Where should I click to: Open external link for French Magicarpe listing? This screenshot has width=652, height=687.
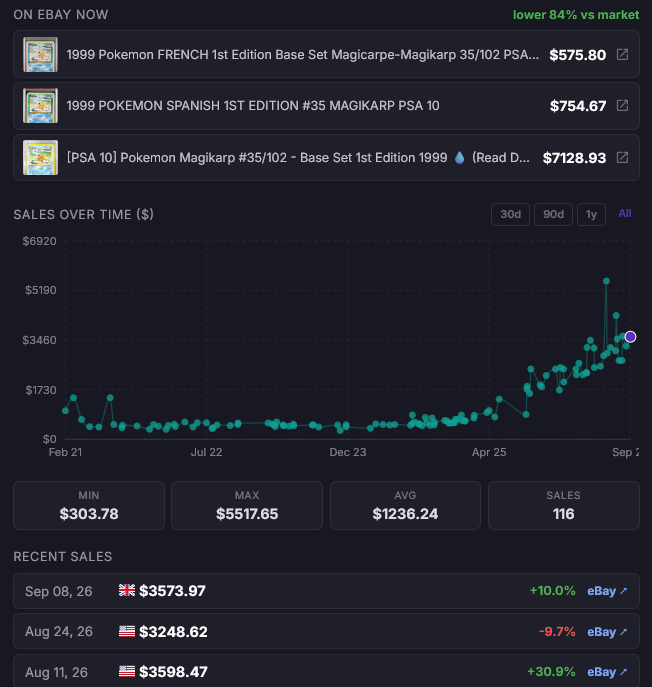(622, 54)
